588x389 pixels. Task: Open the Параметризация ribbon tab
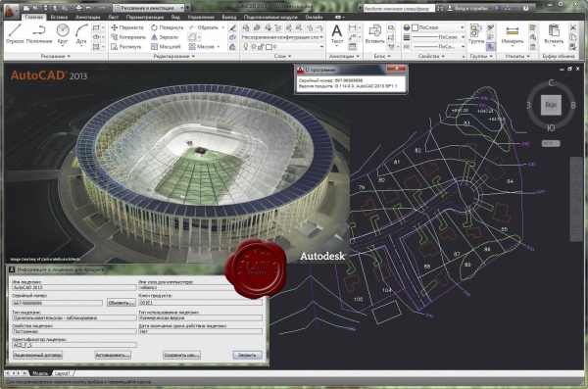(x=145, y=17)
